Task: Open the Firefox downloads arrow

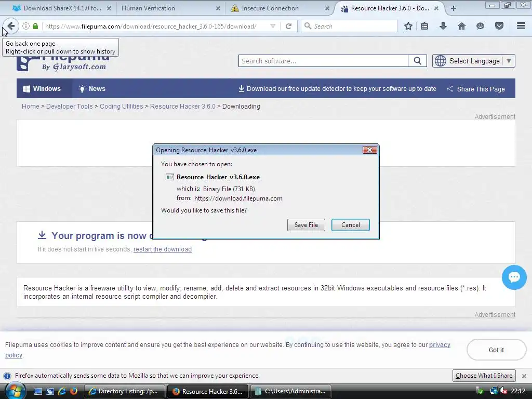Action: point(443,26)
